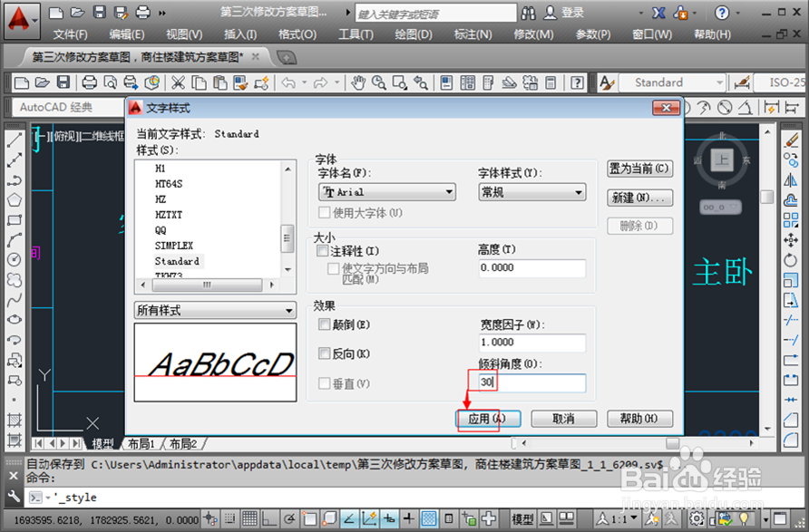This screenshot has width=809, height=532.
Task: Click the 应用(A) apply button
Action: pyautogui.click(x=488, y=419)
